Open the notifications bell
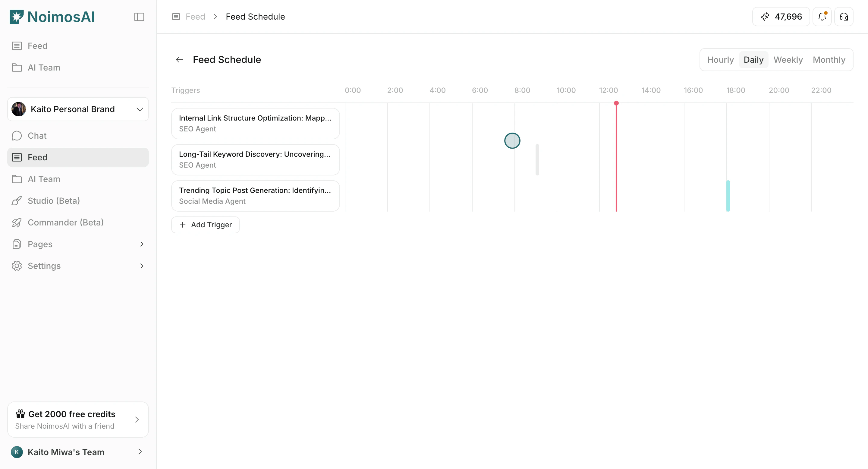Image resolution: width=868 pixels, height=469 pixels. [x=822, y=17]
